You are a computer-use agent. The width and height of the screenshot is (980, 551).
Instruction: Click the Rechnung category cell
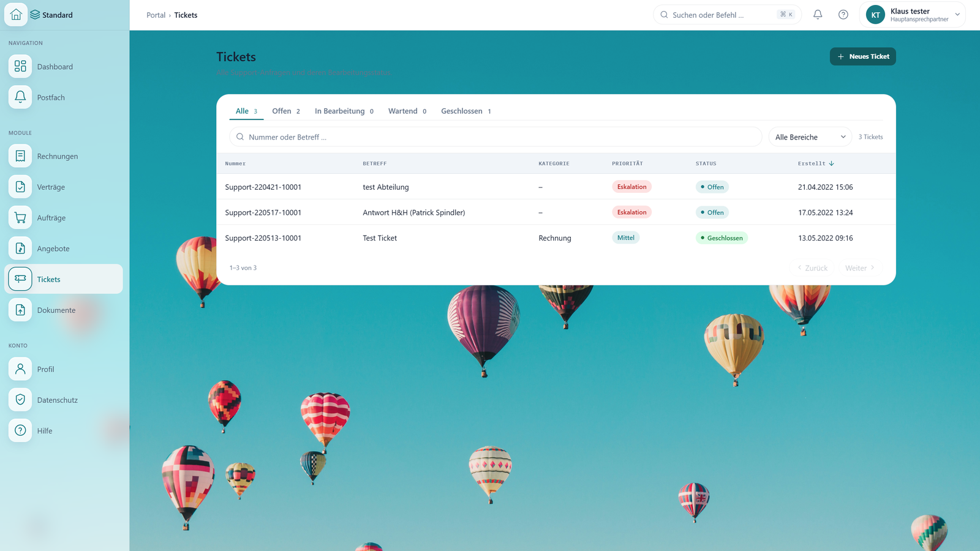click(555, 238)
